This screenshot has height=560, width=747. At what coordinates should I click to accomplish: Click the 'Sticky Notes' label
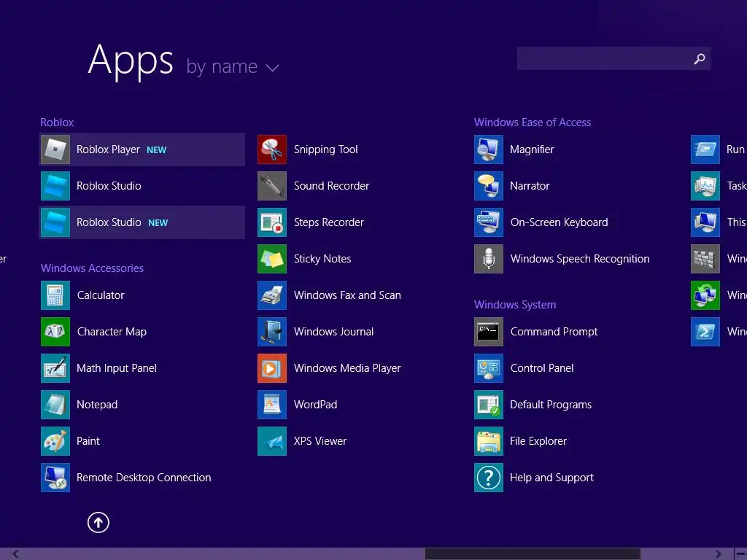[322, 259]
